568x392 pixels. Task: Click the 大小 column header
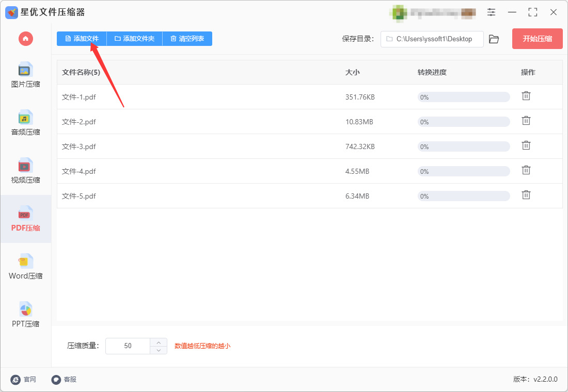353,72
